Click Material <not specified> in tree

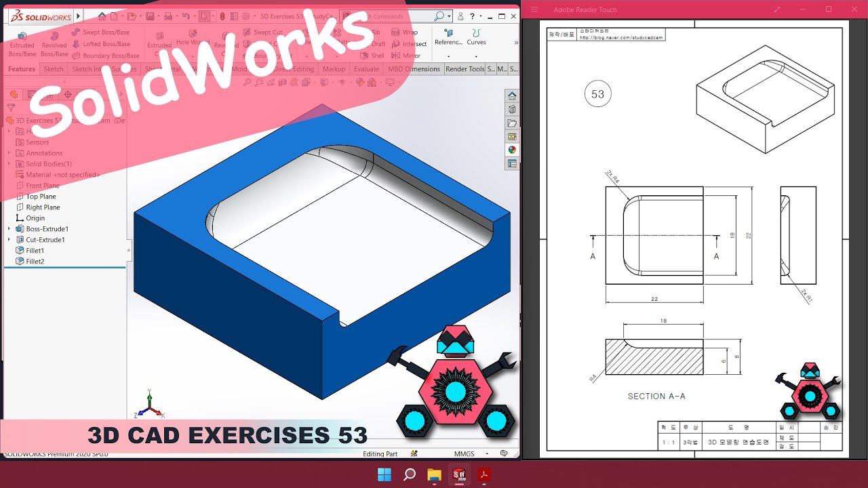pos(58,175)
